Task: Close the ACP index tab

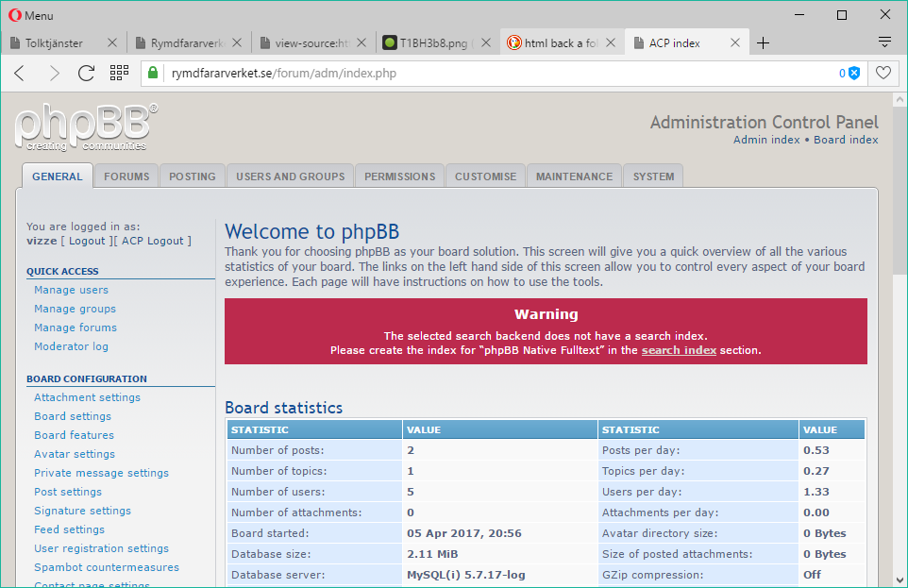Action: coord(735,42)
